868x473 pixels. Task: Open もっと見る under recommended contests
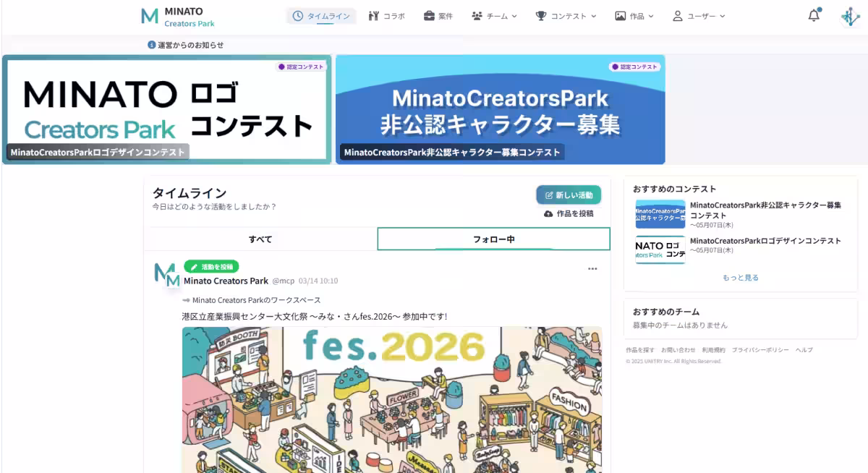[x=740, y=277]
